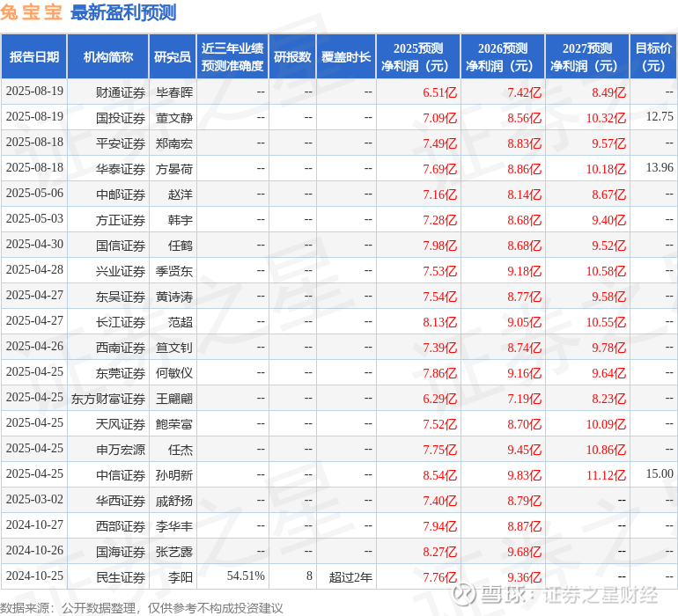Click the 2025预测净利润 column header
The width and height of the screenshot is (678, 616).
[418, 57]
